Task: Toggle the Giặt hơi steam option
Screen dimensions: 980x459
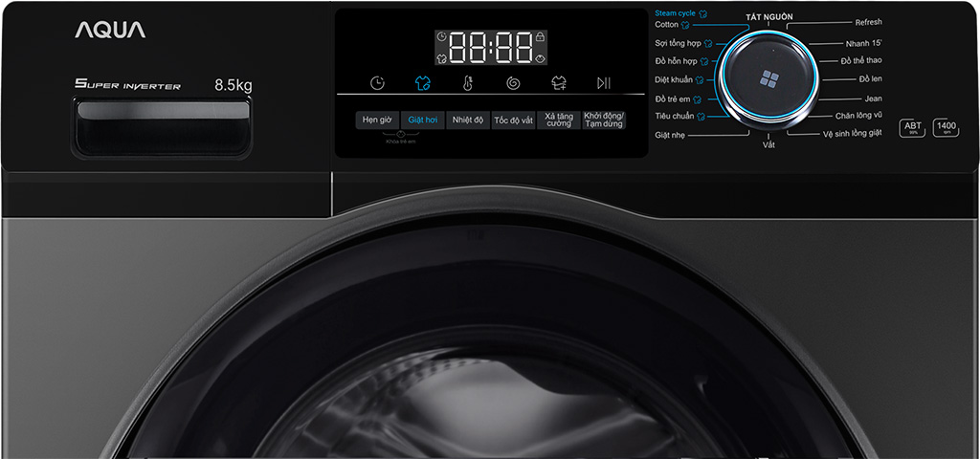Action: pos(422,120)
